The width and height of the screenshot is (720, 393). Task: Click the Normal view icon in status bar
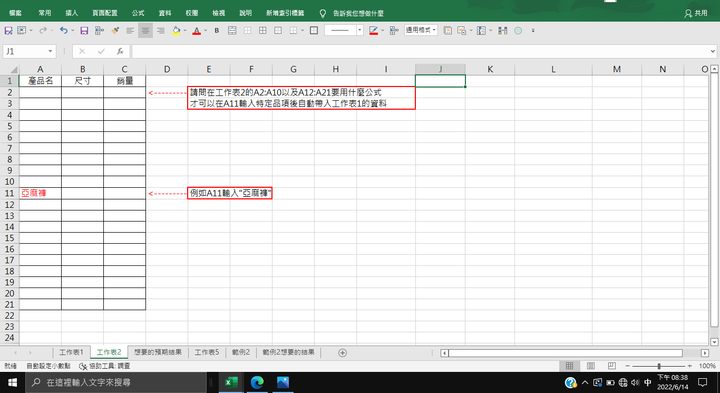[x=569, y=366]
